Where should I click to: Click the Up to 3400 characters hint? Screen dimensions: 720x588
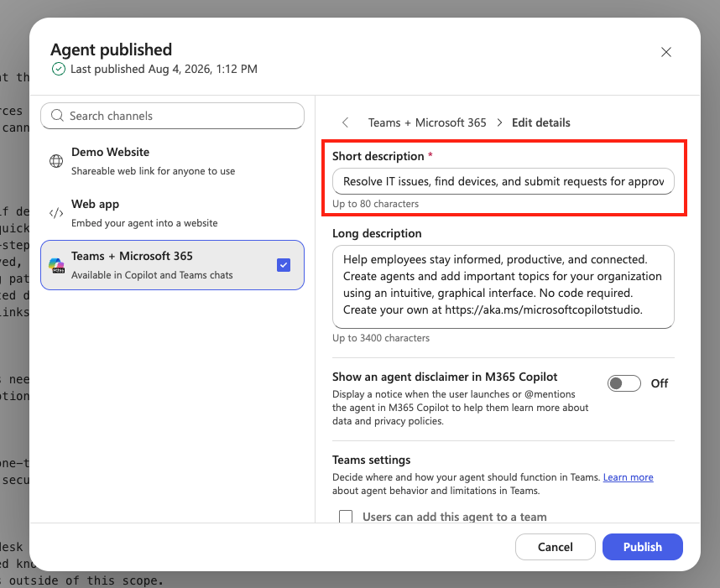pyautogui.click(x=381, y=338)
